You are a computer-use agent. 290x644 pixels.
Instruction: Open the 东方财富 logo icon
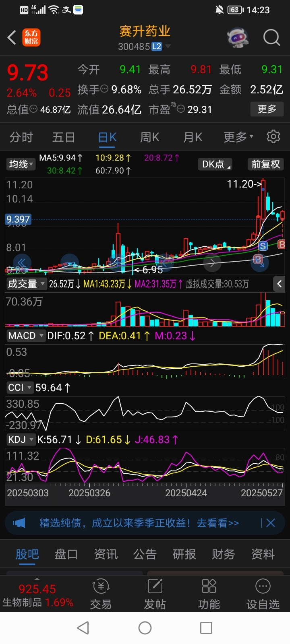point(31,37)
